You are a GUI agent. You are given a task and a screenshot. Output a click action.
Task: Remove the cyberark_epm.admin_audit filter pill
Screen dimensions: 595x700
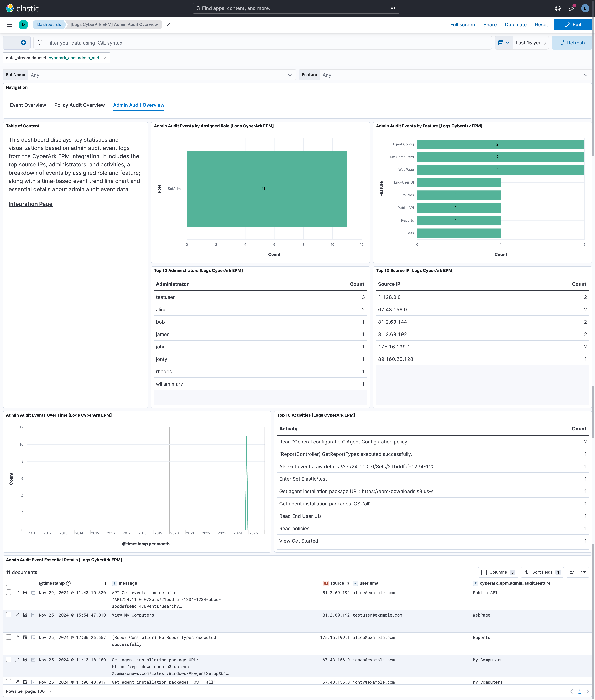click(x=105, y=58)
